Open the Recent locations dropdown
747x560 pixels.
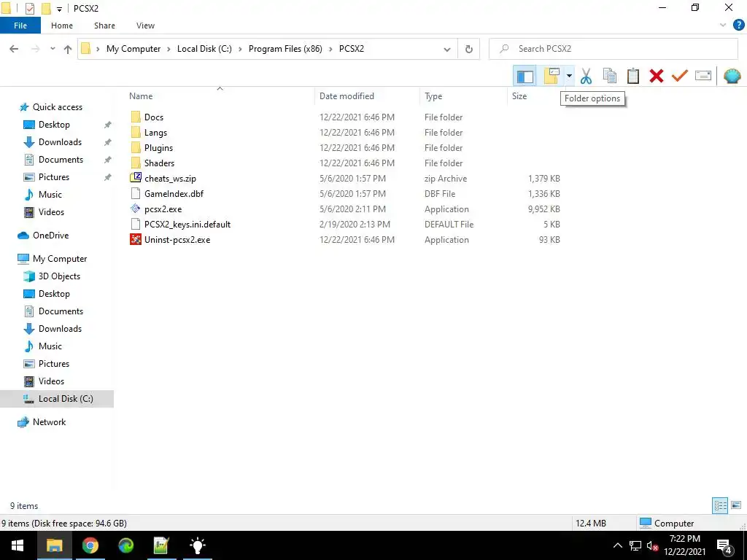(x=53, y=49)
